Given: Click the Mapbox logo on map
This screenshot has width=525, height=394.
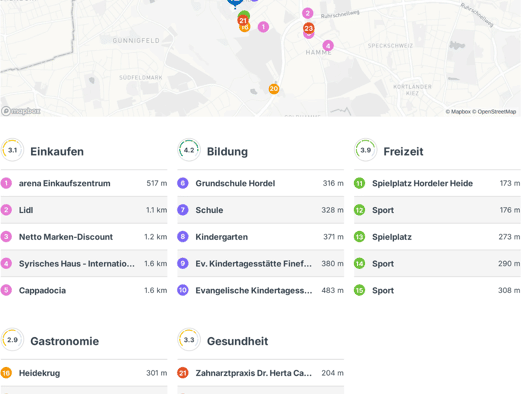Looking at the screenshot, I should click(x=21, y=111).
